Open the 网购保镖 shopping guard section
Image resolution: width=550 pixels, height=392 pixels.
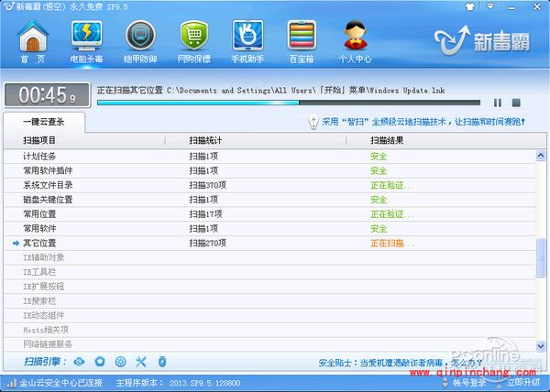[x=194, y=42]
